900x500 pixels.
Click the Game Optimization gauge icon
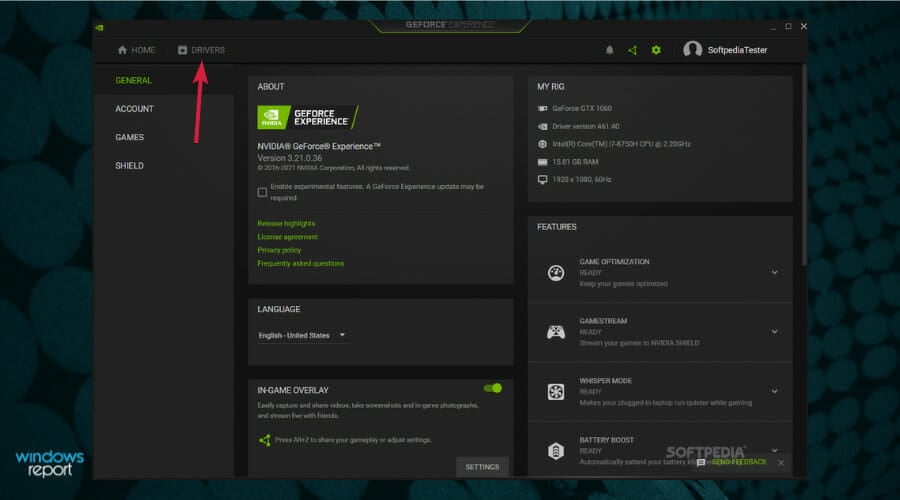click(556, 273)
